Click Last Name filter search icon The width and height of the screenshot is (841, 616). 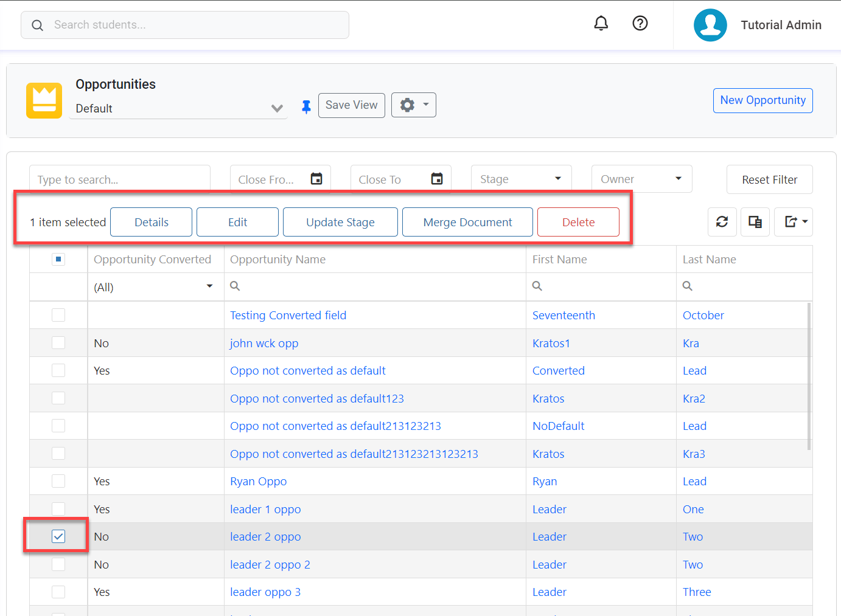pos(688,286)
